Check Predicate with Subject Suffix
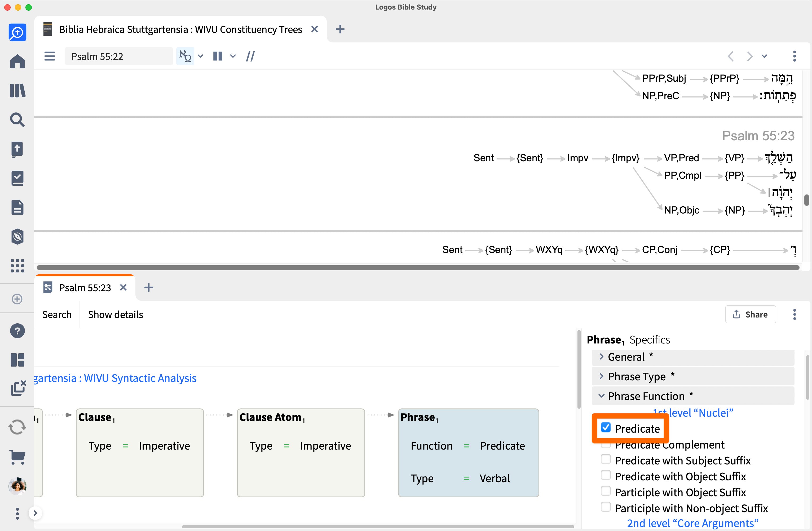 point(606,459)
